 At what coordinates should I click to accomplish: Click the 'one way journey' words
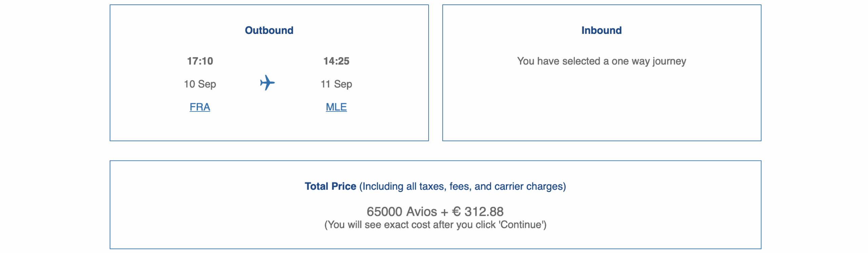point(649,61)
